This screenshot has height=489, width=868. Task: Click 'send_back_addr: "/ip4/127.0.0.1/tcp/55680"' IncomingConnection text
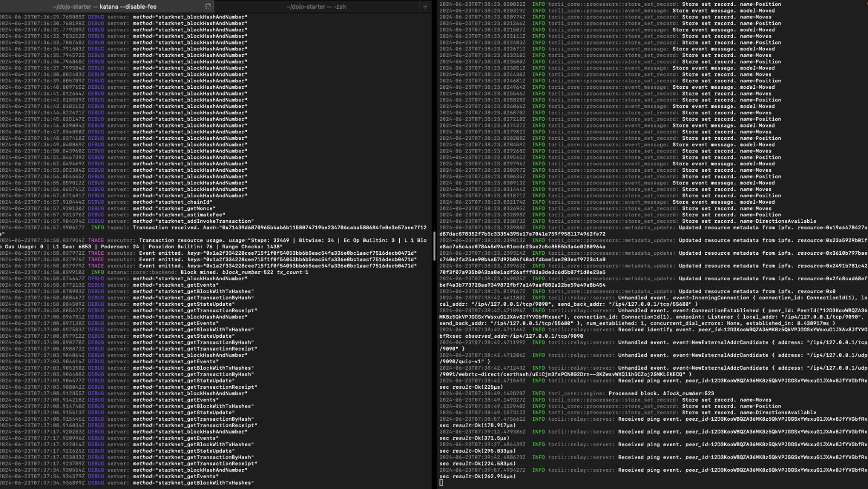point(626,304)
